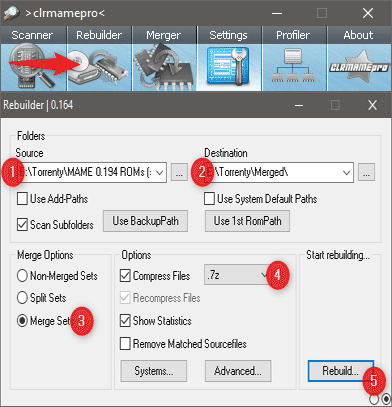Image resolution: width=392 pixels, height=407 pixels.
Task: Expand the Destination path dropdown
Action: tap(347, 173)
